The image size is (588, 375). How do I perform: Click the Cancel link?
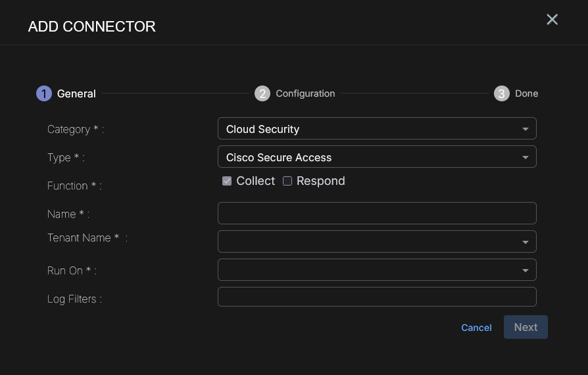point(476,328)
